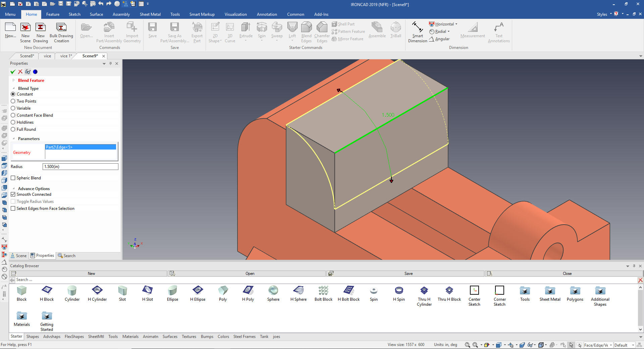Open the Horizontal dimension dropdown
Viewport: 644px width, 349px height.
pyautogui.click(x=456, y=24)
